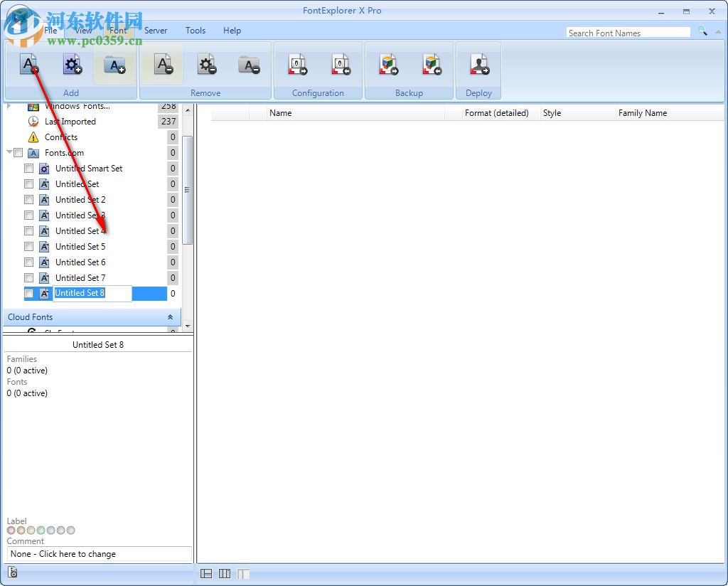Screen dimensions: 728x586
Task: Collapse the Cloud Fonts panel
Action: (170, 316)
